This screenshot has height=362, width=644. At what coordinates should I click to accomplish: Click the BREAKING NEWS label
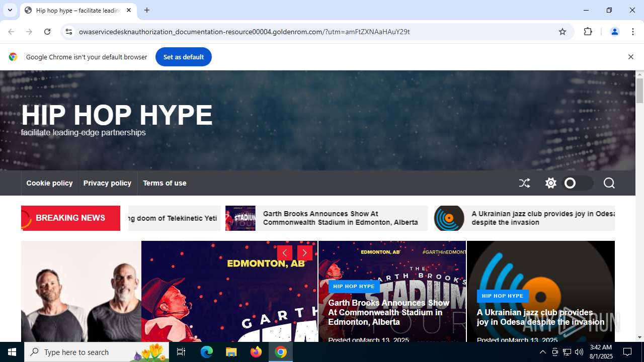tap(70, 218)
